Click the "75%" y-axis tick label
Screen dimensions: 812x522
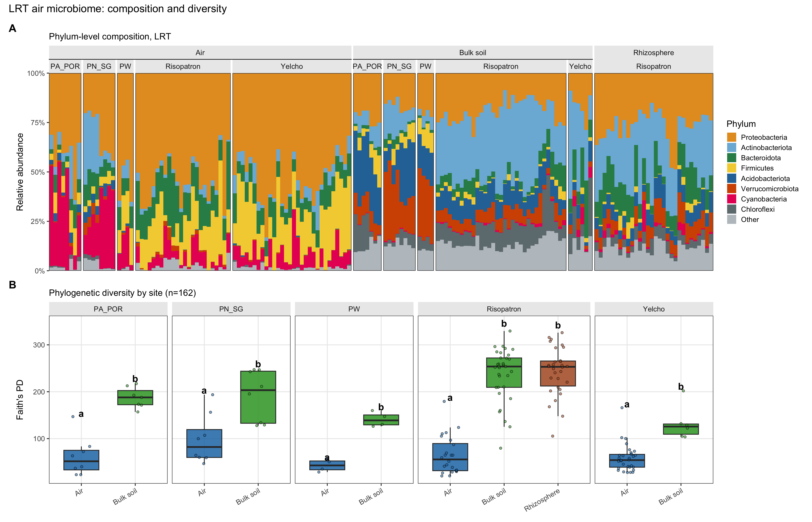point(38,123)
